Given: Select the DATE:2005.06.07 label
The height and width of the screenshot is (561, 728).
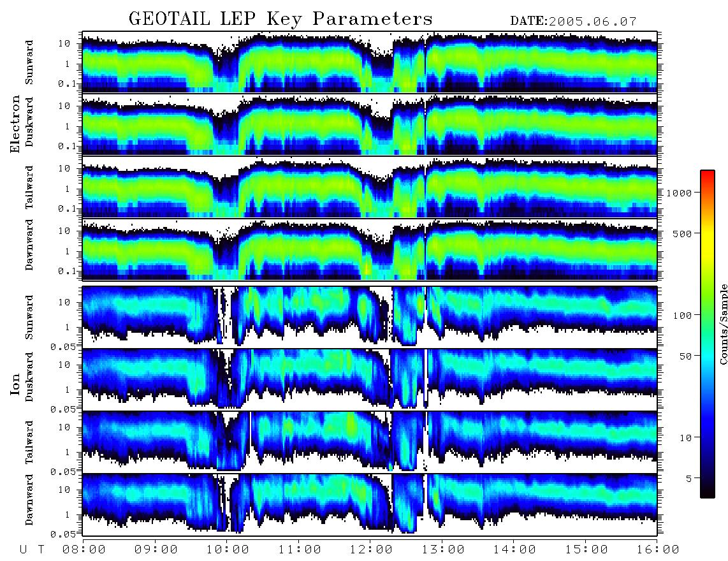Looking at the screenshot, I should pos(573,22).
